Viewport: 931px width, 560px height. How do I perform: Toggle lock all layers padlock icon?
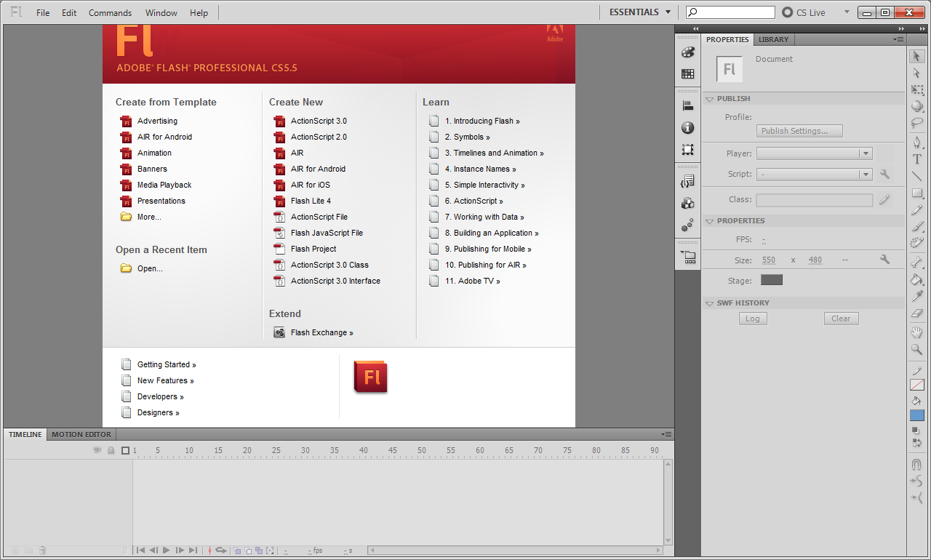pyautogui.click(x=111, y=451)
